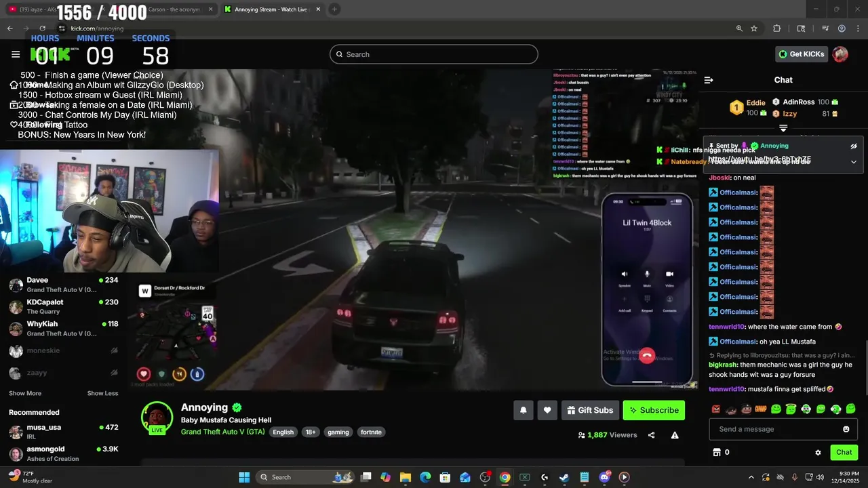Expand the pinned message chevron
868x488 pixels.
[854, 161]
